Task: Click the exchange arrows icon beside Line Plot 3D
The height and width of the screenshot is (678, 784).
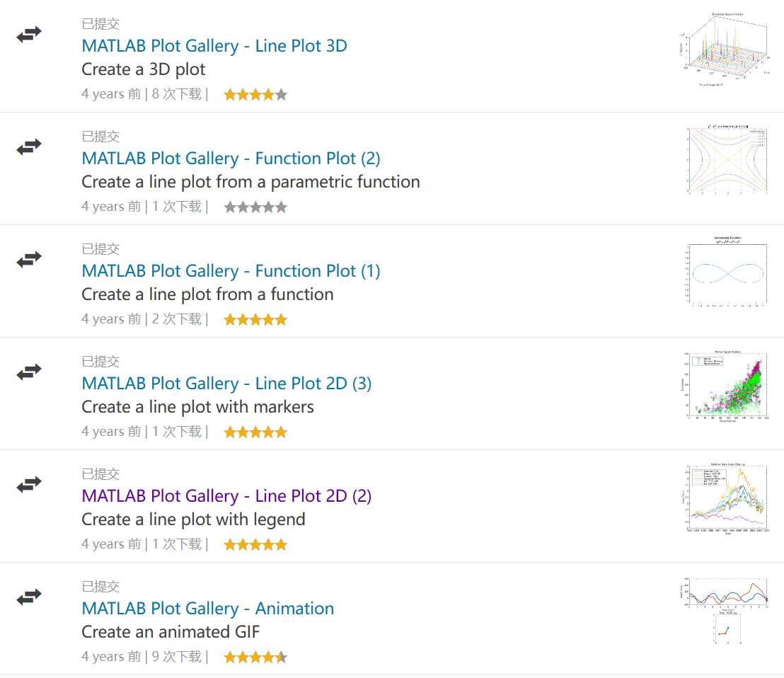Action: click(29, 34)
